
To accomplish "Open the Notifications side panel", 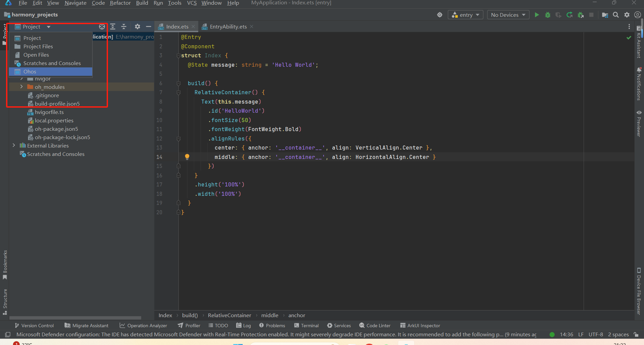I will (x=639, y=84).
